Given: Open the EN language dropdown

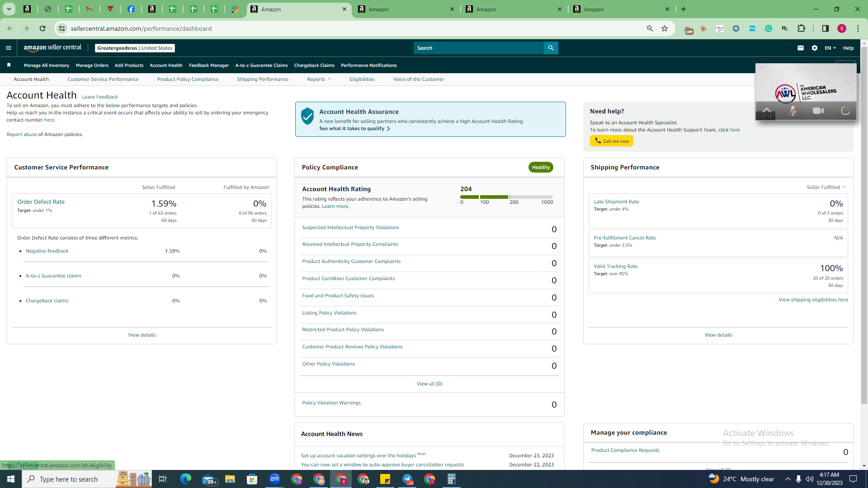Looking at the screenshot, I should (x=830, y=48).
